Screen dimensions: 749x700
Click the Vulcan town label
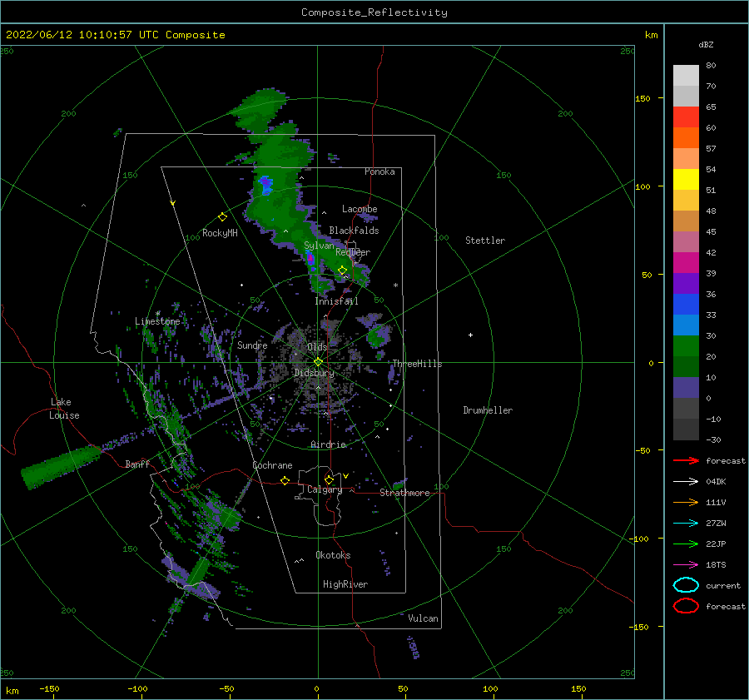tap(423, 618)
